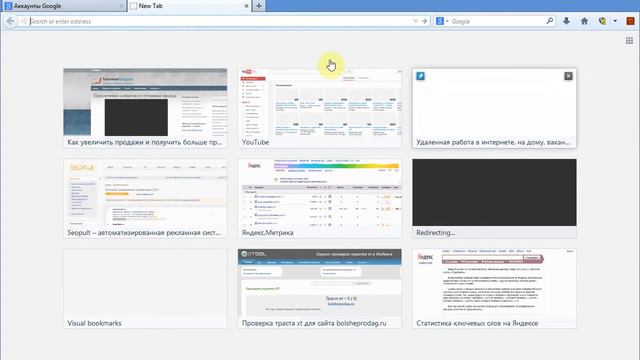Select the New Tab tab
This screenshot has height=360, width=640.
coord(189,6)
